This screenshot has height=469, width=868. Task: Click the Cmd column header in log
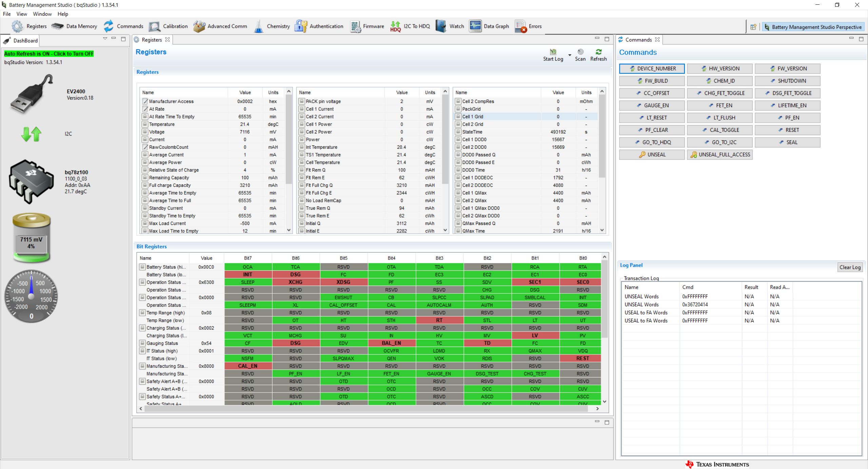711,287
